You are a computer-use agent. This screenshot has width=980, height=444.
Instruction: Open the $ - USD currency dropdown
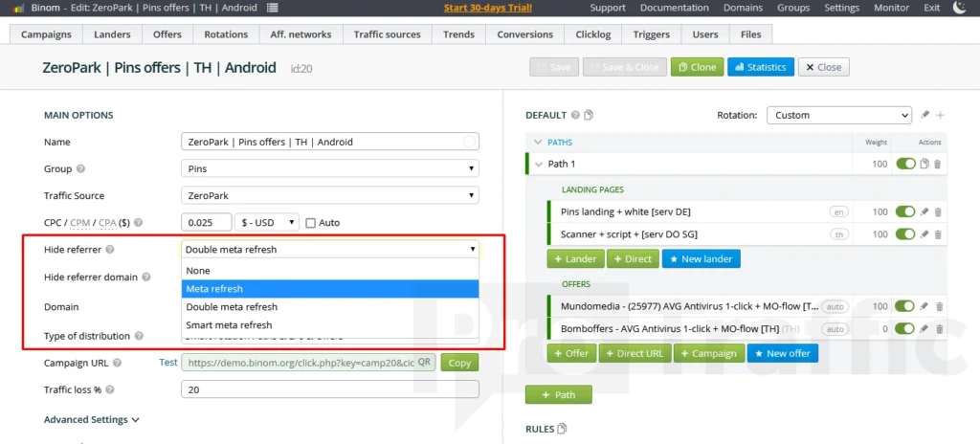click(x=267, y=223)
